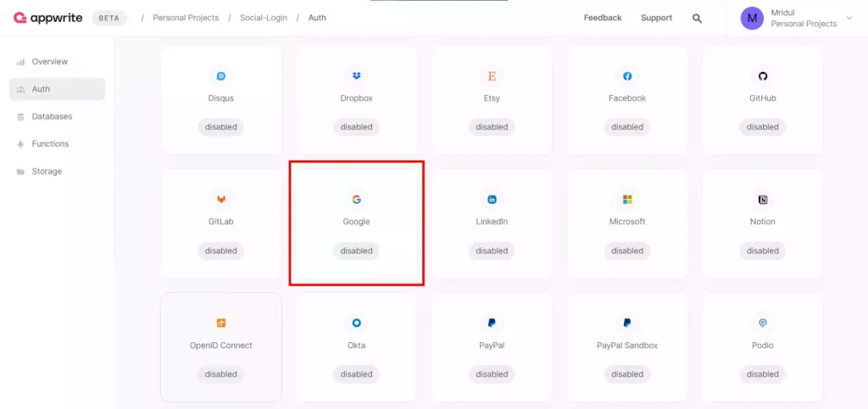Click the Social-Login breadcrumb
Image resolution: width=868 pixels, height=409 pixels.
tap(264, 18)
